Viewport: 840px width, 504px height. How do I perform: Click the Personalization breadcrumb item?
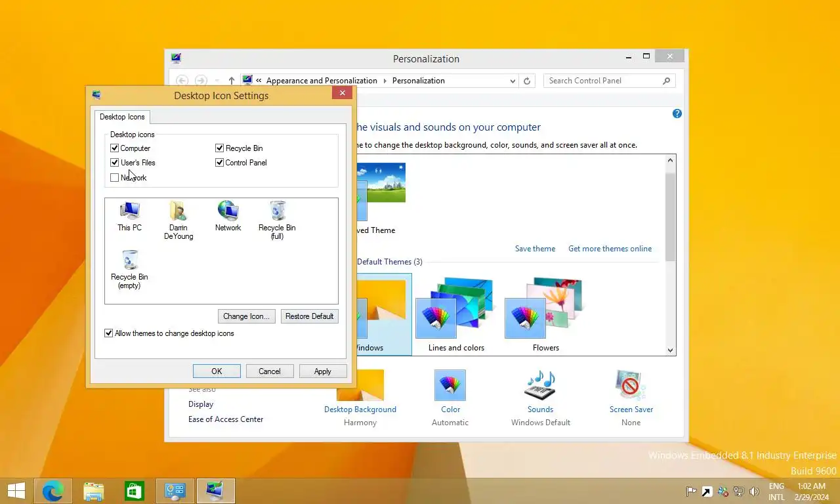coord(419,81)
